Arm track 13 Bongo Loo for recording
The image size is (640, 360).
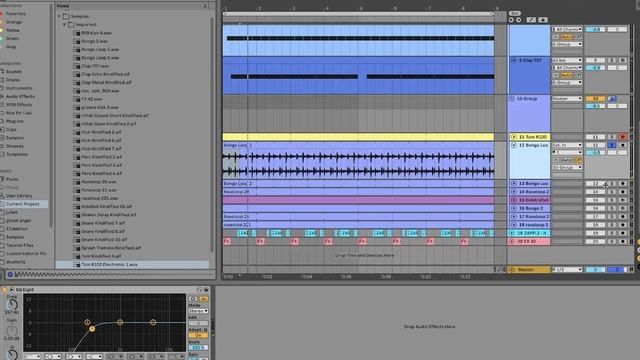(x=622, y=184)
